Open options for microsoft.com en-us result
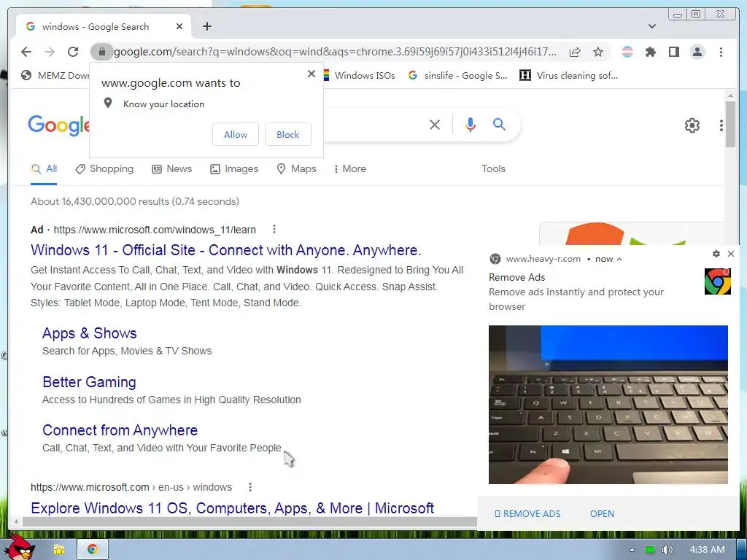This screenshot has width=747, height=560. (250, 487)
